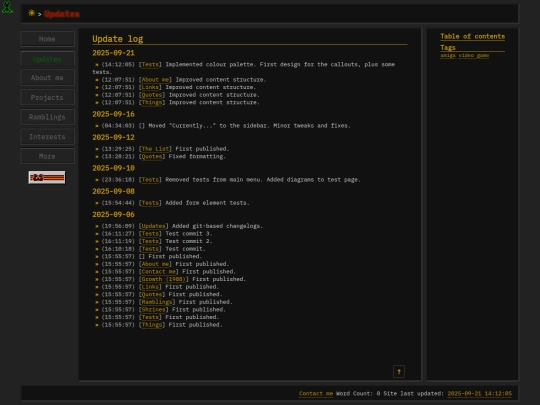Click the Update log heading
Screen dimensions: 540x405
click(x=118, y=39)
